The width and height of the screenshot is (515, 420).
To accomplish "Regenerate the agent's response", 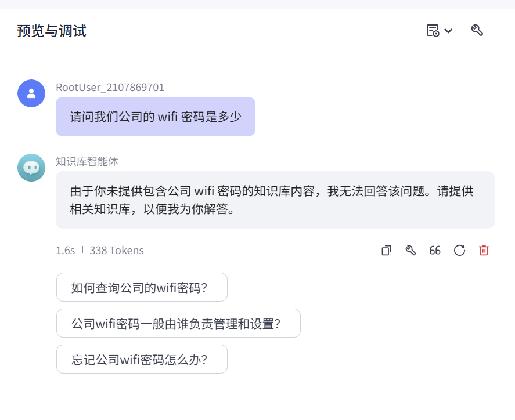I will [459, 250].
